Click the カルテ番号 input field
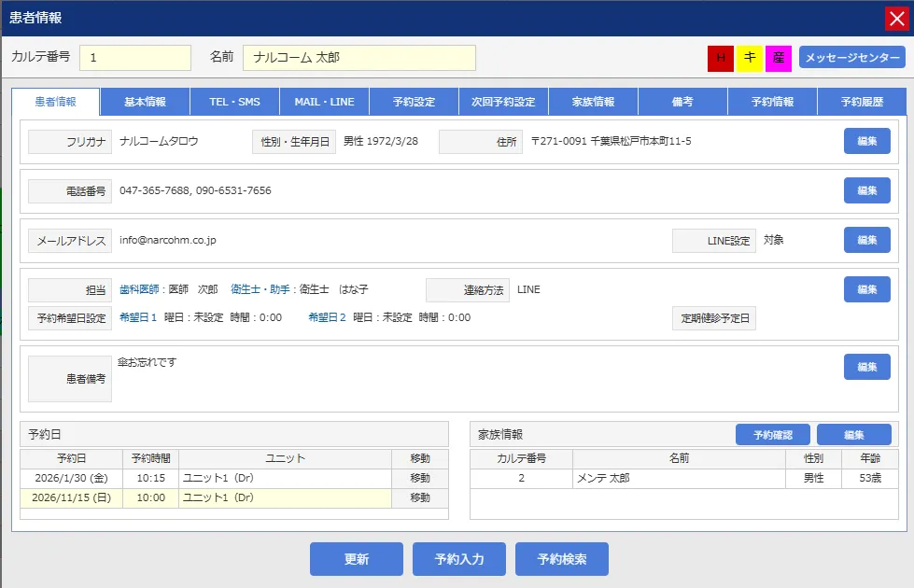The image size is (914, 588). pos(135,58)
